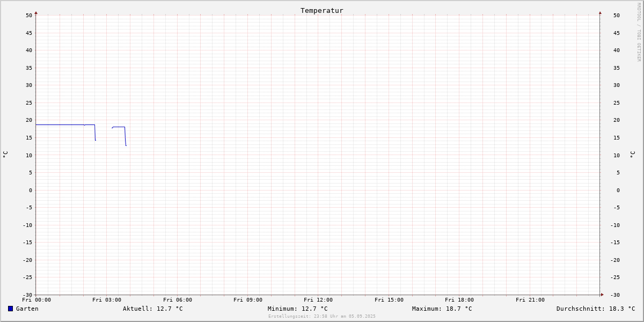Click the Fri 09:00 time axis label
This screenshot has height=322, width=644.
tap(248, 300)
